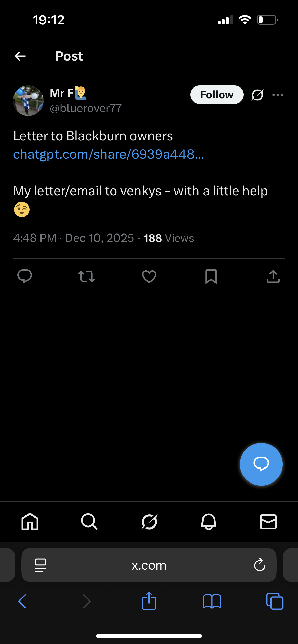This screenshot has width=298, height=644.
Task: Reply using the comment bubble icon
Action: coord(25,276)
